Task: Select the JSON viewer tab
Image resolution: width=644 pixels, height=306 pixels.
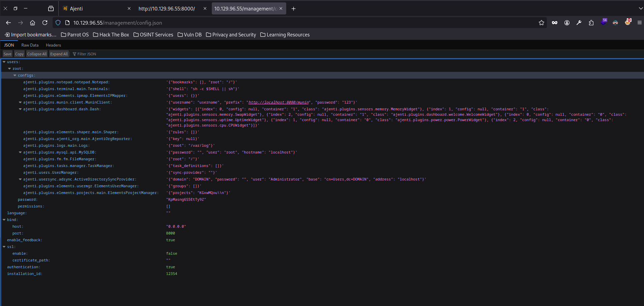Action: point(9,45)
